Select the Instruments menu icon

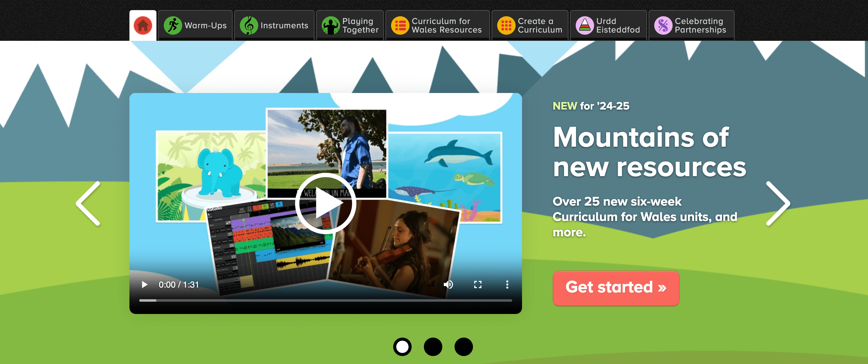[248, 24]
